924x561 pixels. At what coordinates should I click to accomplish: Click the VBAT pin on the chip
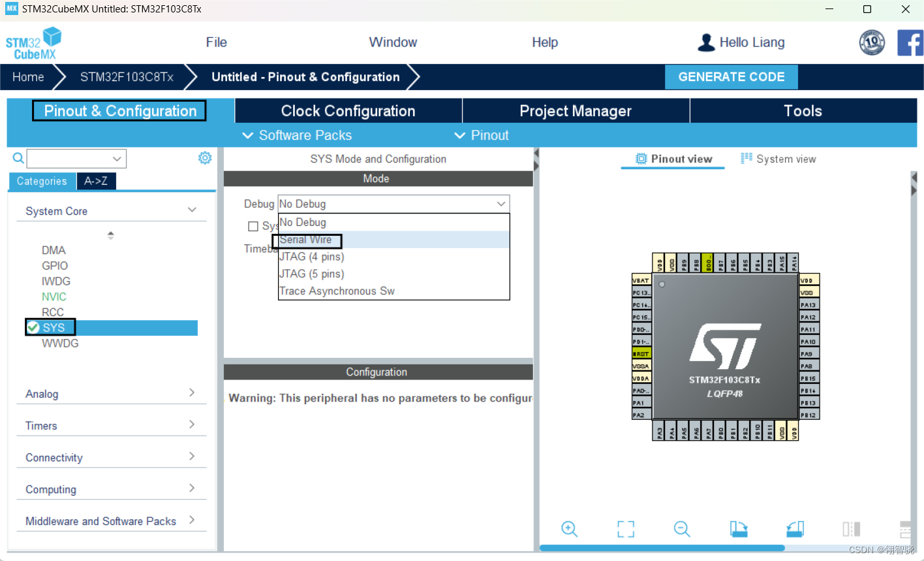(641, 280)
